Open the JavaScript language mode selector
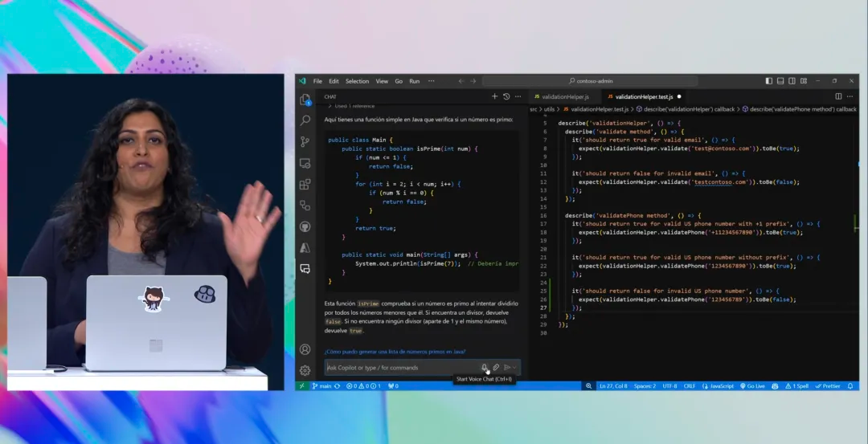868x444 pixels. [x=719, y=386]
